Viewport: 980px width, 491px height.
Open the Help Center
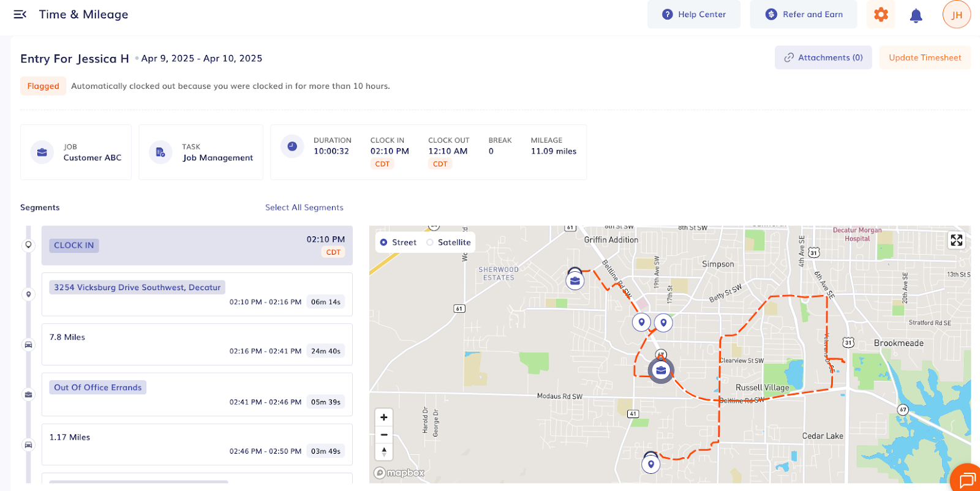tap(694, 14)
